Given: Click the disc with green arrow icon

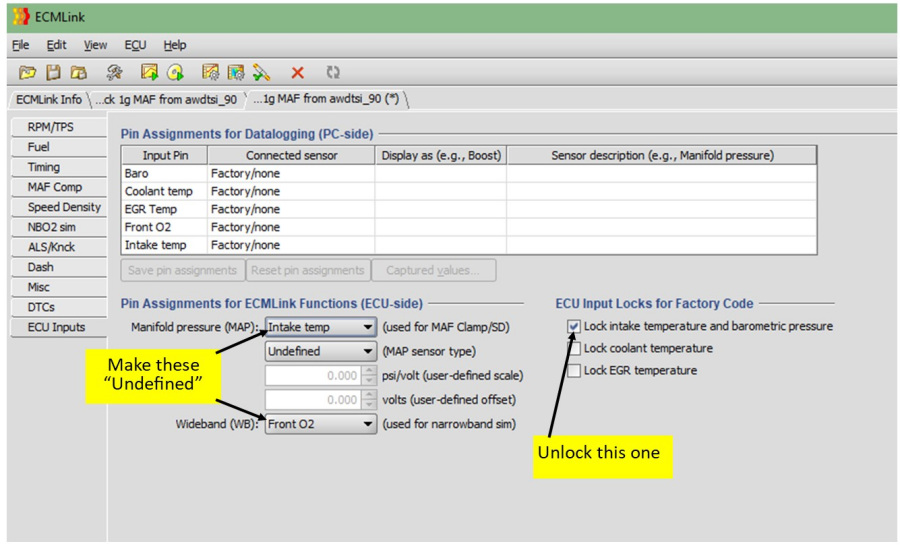Looking at the screenshot, I should click(x=176, y=72).
